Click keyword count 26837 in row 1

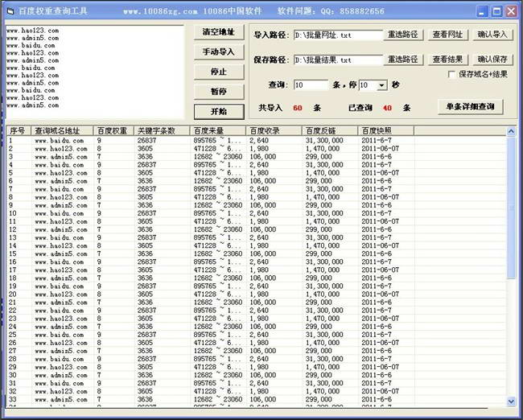click(x=146, y=141)
